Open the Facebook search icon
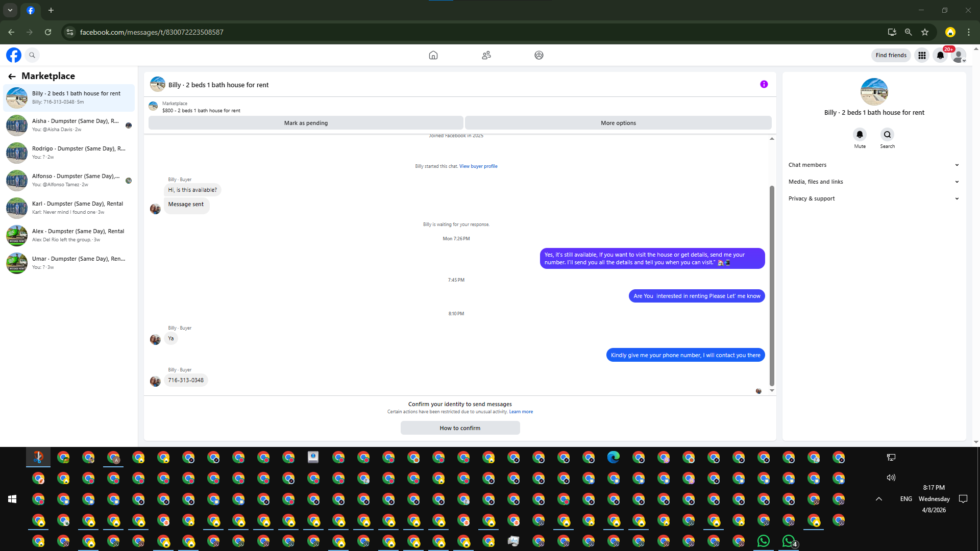 32,55
